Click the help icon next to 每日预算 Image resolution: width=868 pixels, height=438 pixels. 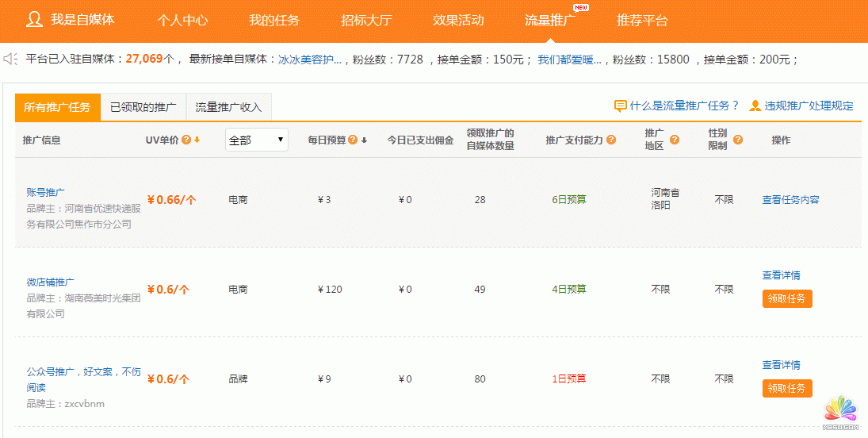[x=353, y=140]
